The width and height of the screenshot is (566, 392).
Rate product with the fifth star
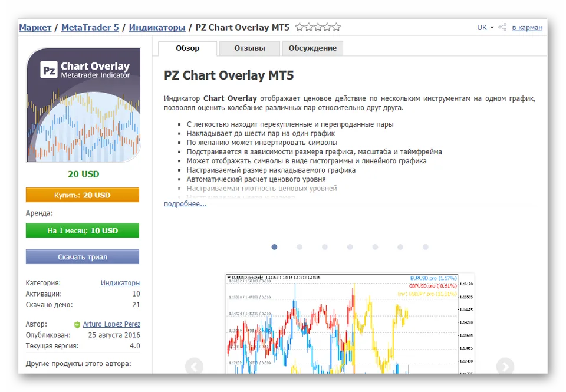[336, 27]
